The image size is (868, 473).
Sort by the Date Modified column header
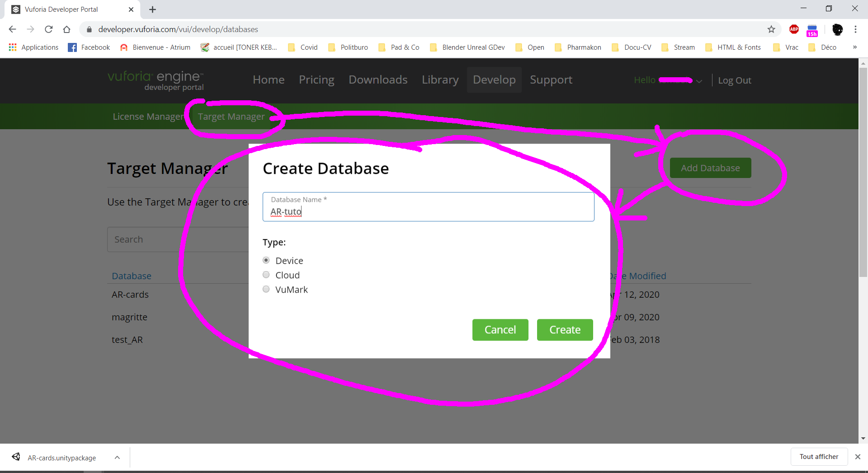(x=637, y=276)
